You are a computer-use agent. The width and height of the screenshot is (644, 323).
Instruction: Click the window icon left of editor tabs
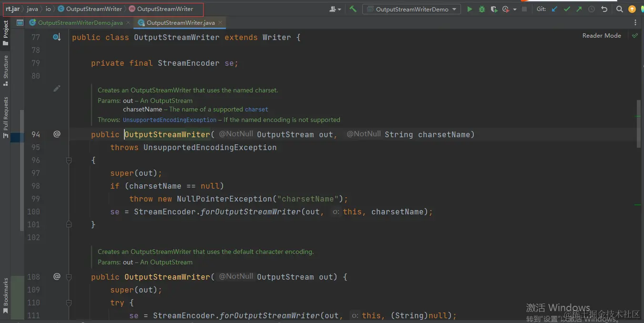20,22
